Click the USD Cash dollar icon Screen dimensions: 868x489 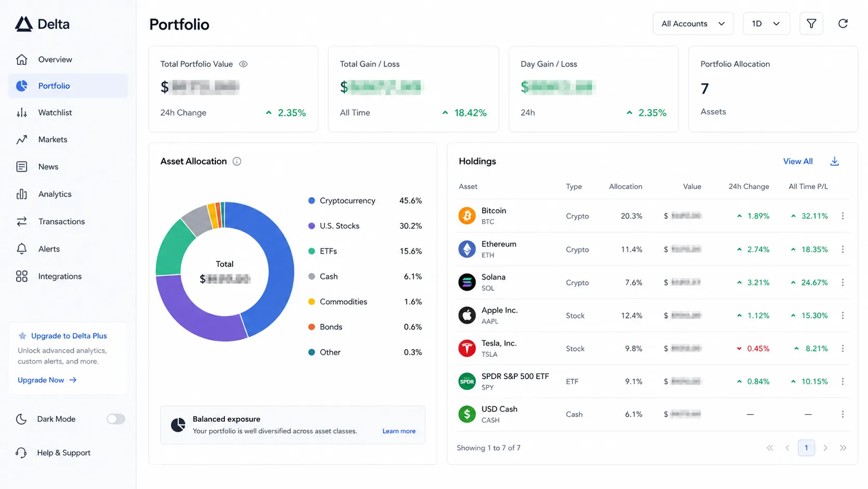pyautogui.click(x=467, y=414)
